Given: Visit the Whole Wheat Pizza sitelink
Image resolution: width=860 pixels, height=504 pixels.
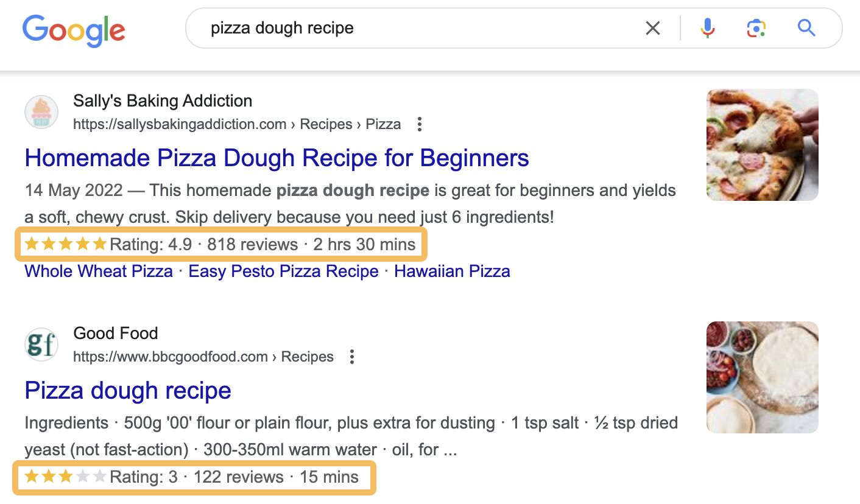Looking at the screenshot, I should tap(97, 271).
